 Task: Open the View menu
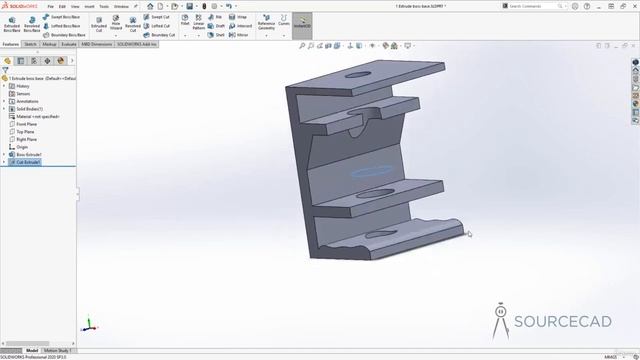pyautogui.click(x=75, y=7)
